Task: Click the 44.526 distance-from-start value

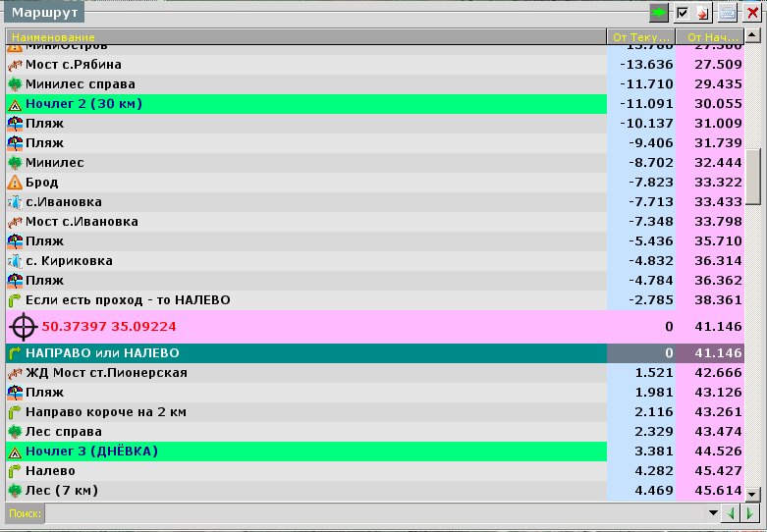Action: pos(718,452)
